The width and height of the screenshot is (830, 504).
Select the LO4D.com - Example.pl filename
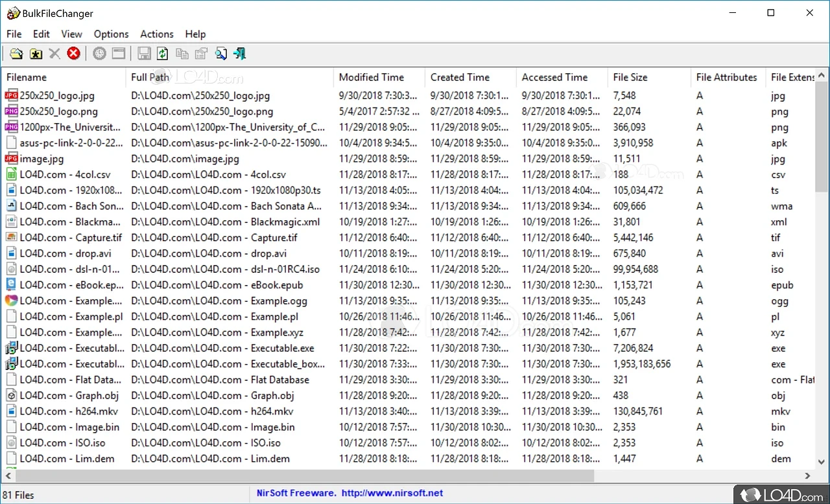click(71, 317)
